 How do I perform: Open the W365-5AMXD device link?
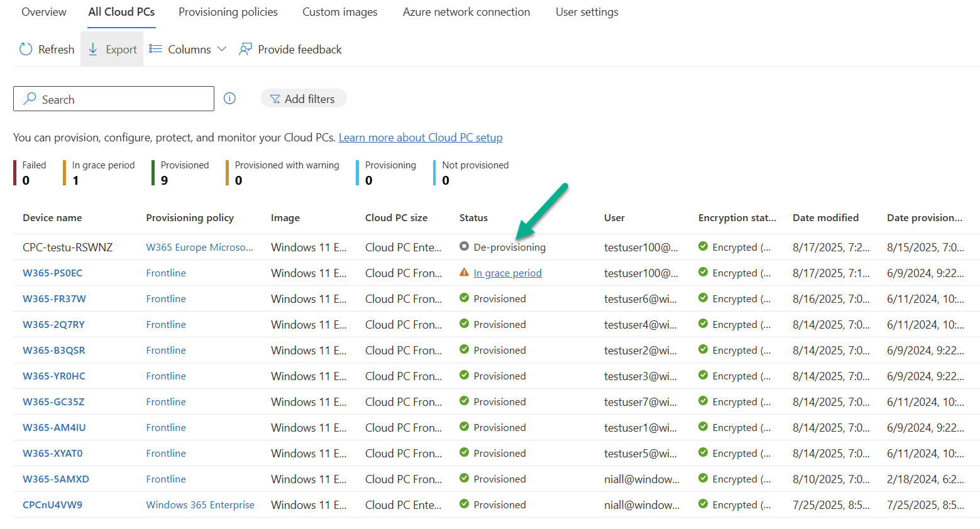(56, 479)
